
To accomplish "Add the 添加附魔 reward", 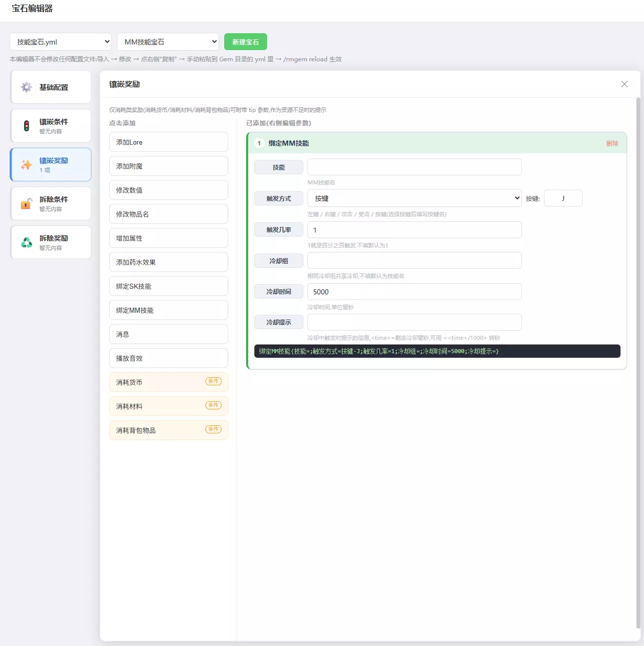I will click(x=169, y=166).
